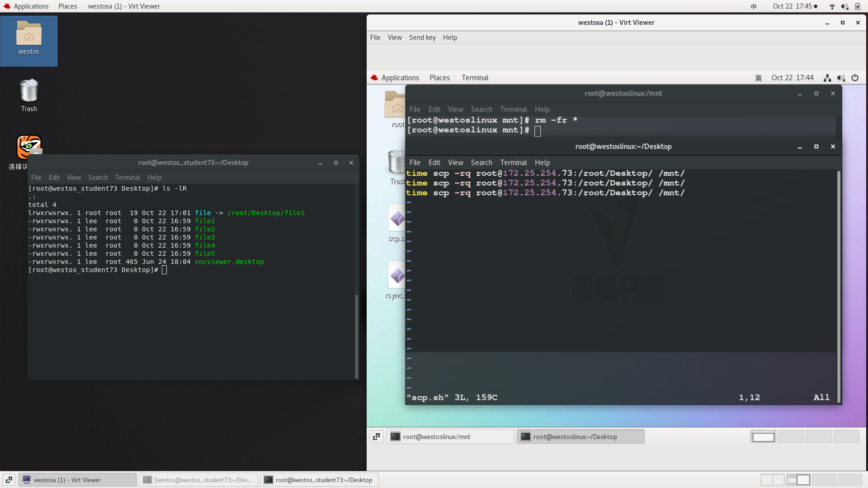Open the westos home folder icon
Viewport: 868px width, 488px height.
pyautogui.click(x=28, y=34)
